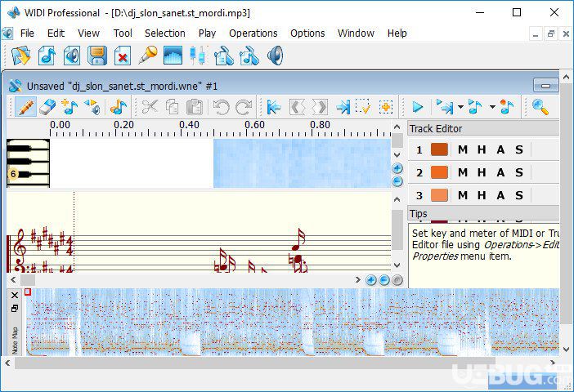The height and width of the screenshot is (392, 574).
Task: Click the horizontal scrollbar thumb under the score
Action: [28, 280]
